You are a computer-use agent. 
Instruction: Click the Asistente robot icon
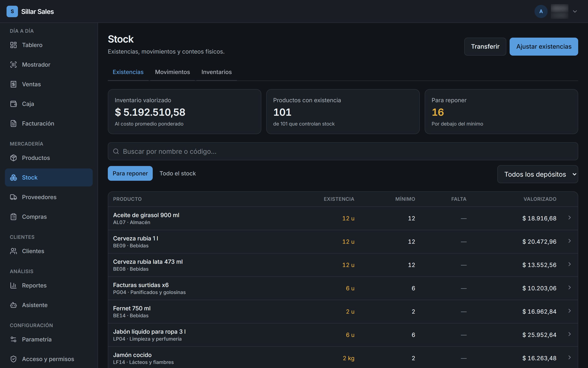point(13,305)
